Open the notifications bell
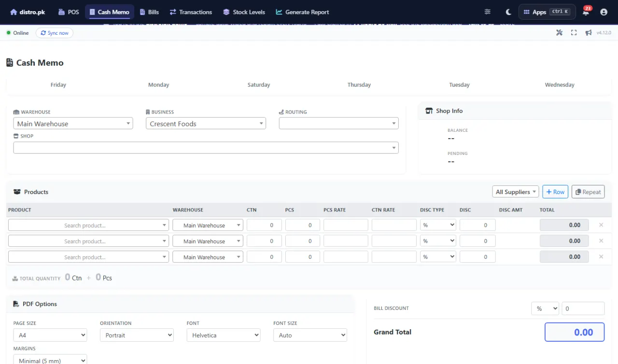 pos(586,12)
